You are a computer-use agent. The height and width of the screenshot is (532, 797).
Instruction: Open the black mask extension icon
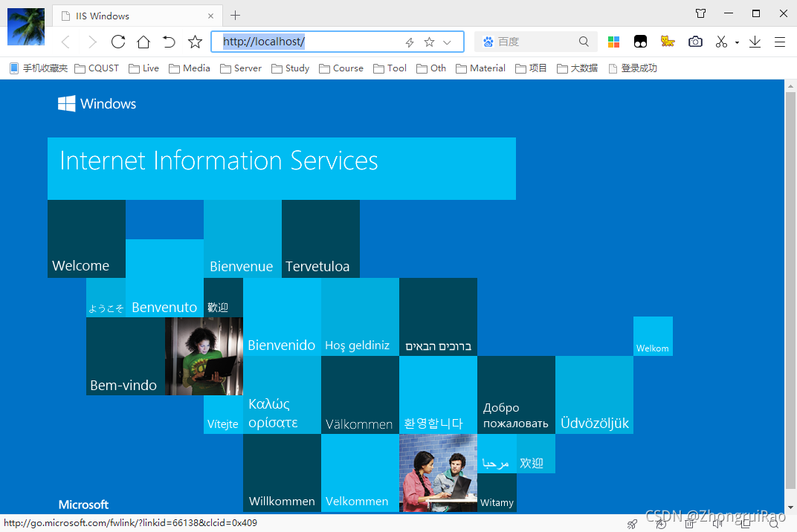coord(640,42)
